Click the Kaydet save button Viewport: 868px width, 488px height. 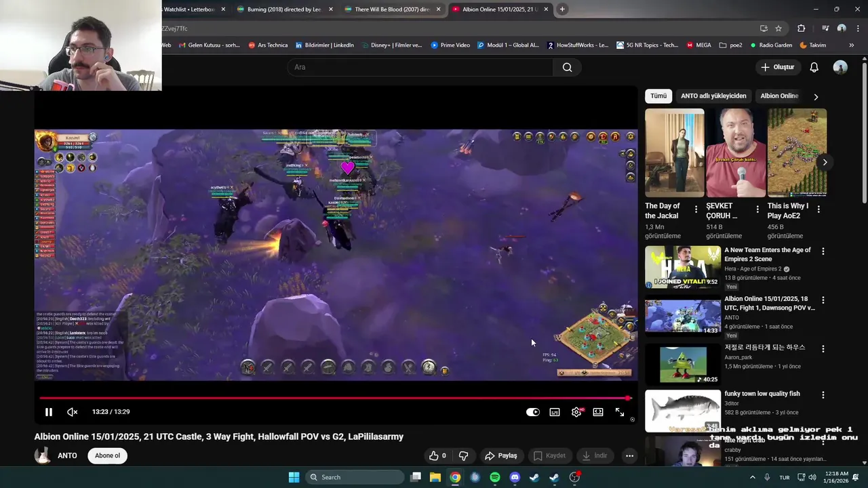(549, 455)
